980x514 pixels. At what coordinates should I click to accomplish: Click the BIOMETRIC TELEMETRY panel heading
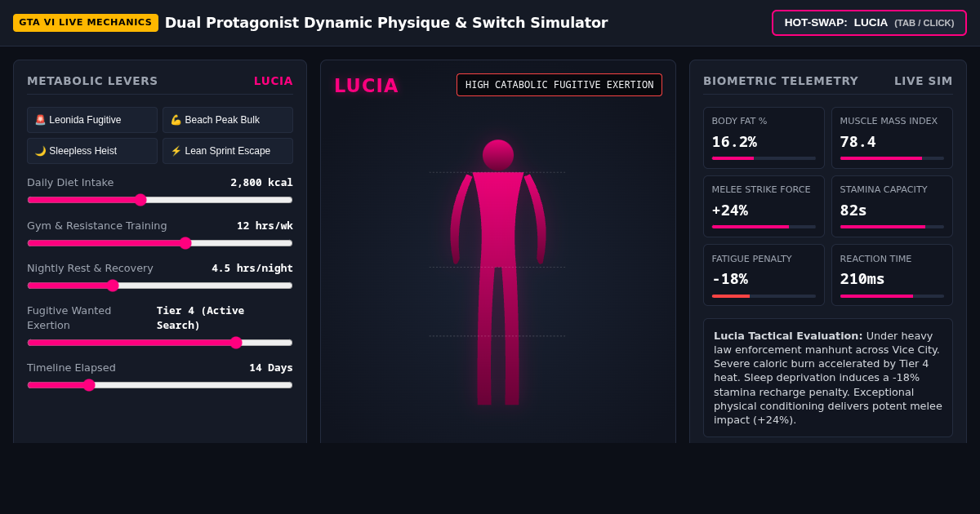[781, 81]
